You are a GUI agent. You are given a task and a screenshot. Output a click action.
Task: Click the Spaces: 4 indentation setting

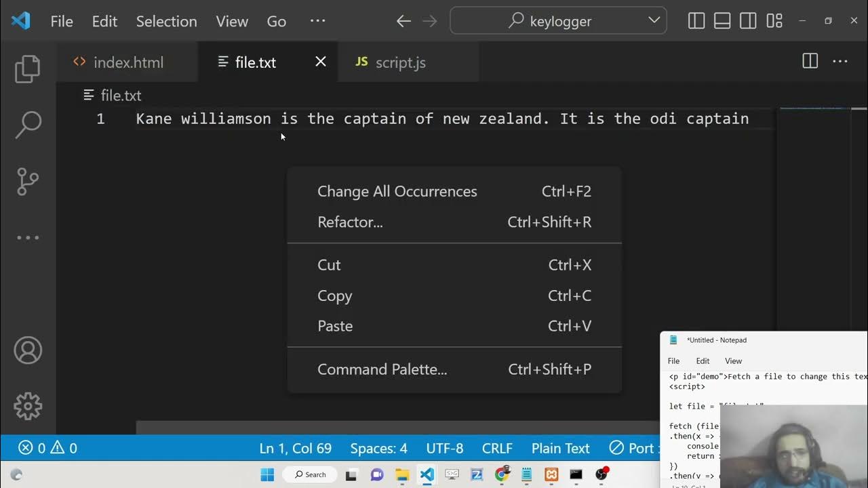click(378, 448)
